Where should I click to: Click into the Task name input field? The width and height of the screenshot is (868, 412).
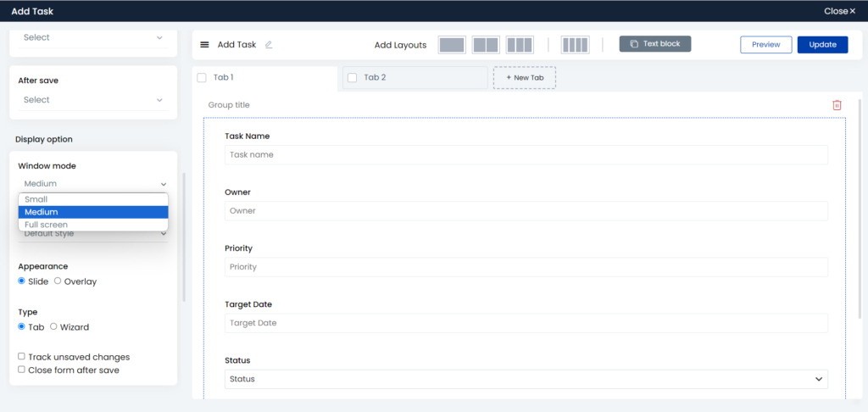pyautogui.click(x=526, y=155)
